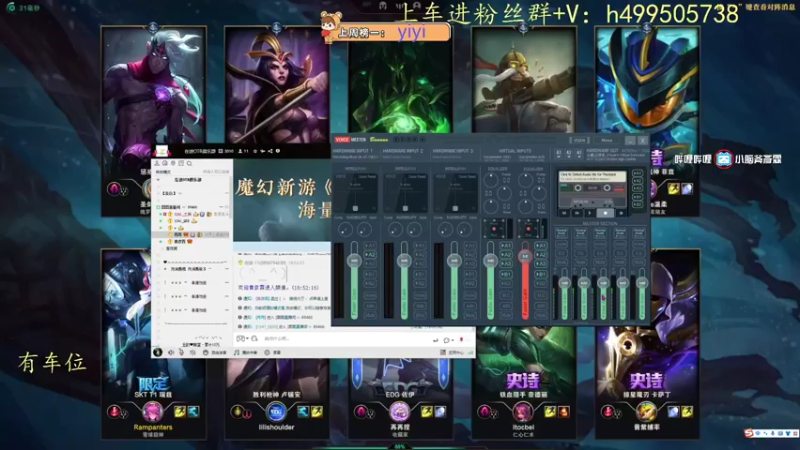This screenshot has height=450, width=800.
Task: Click the red fader knob of virtual AUX strip
Action: tap(525, 256)
